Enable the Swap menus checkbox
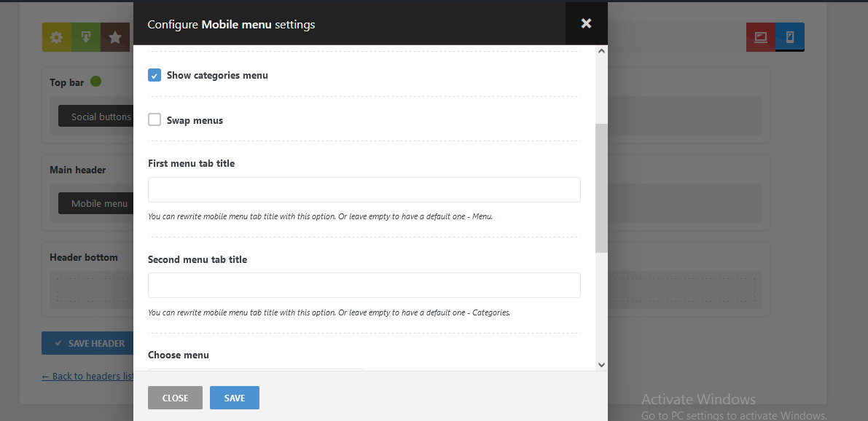Viewport: 868px width, 421px height. [155, 120]
